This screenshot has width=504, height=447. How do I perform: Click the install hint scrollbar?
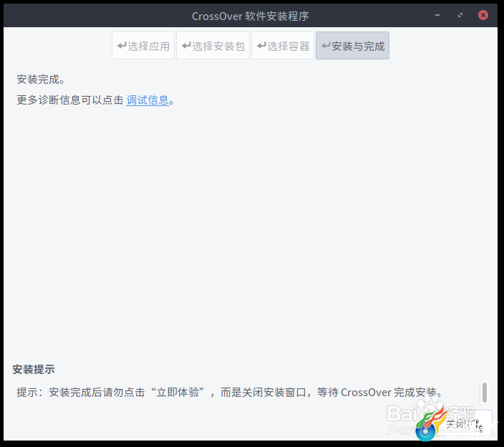[x=485, y=393]
